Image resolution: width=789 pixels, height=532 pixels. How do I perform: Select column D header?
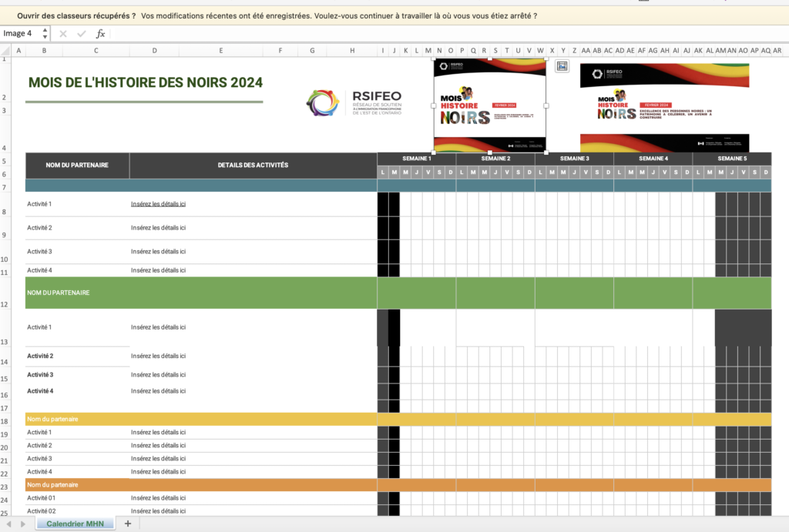[x=154, y=51]
